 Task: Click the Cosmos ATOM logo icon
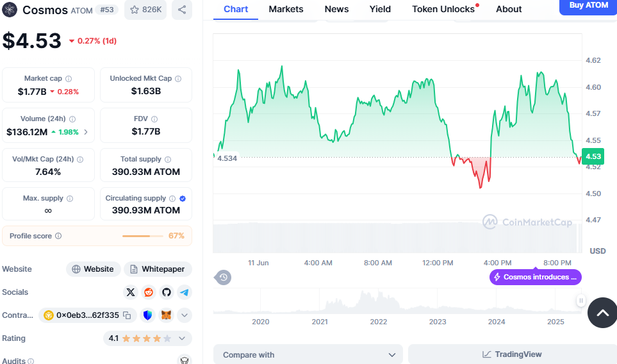[x=10, y=10]
